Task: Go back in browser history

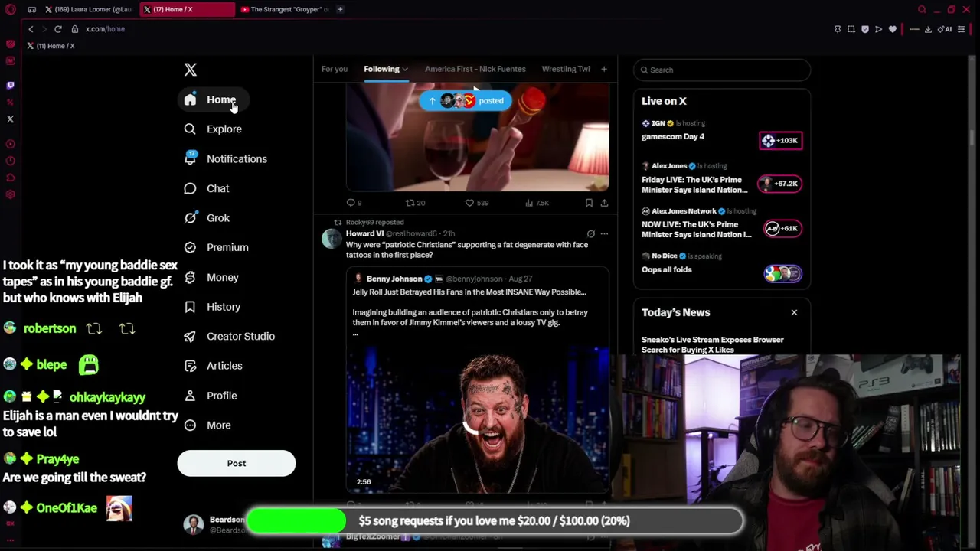Action: click(31, 29)
